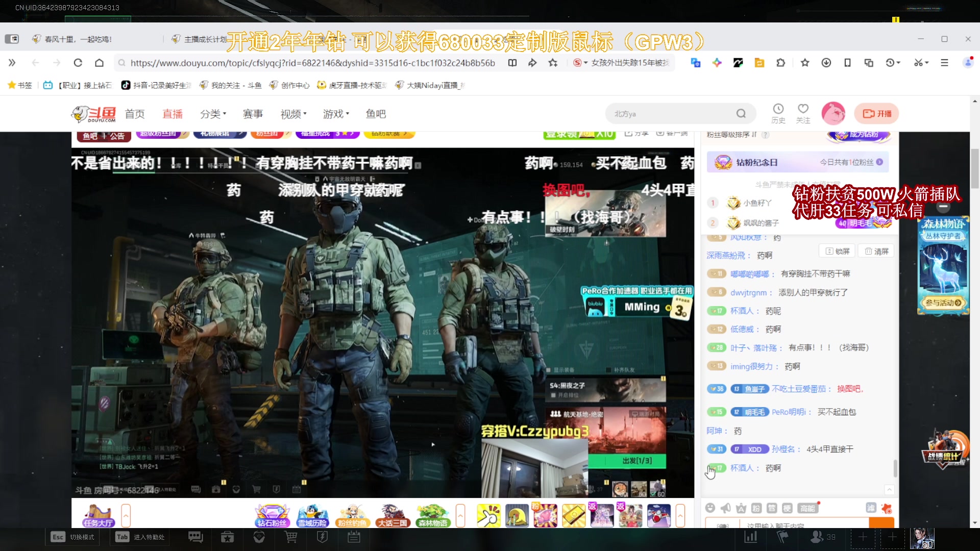Open 粉丝钓鱼 activity icon
Screen dimensions: 980x551
(352, 516)
